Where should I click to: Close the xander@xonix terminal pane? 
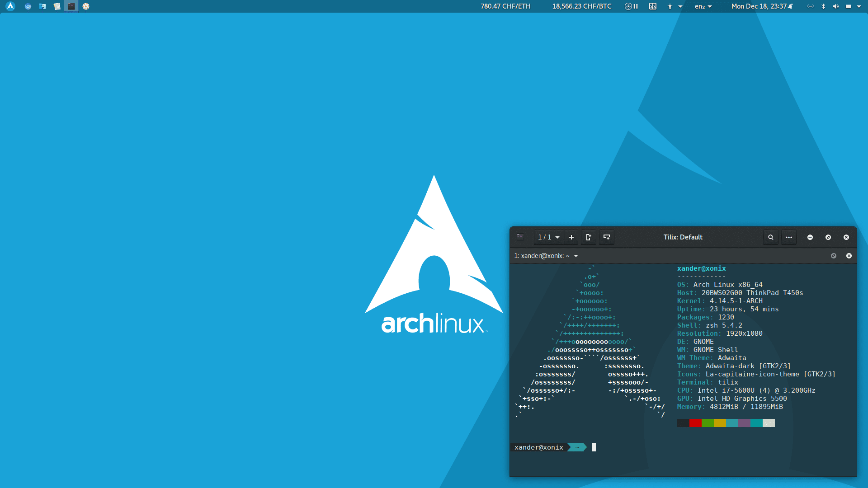[849, 256]
